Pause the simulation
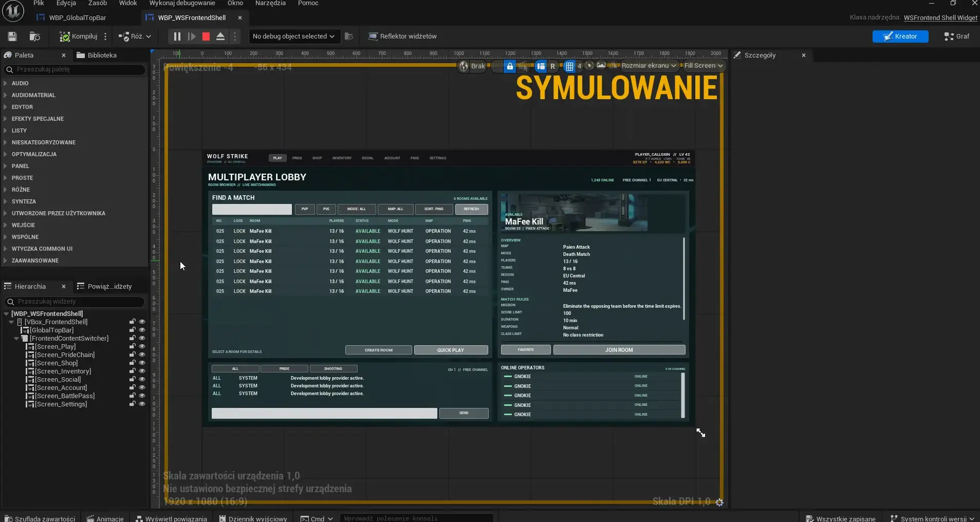The width and height of the screenshot is (980, 522). (x=177, y=36)
